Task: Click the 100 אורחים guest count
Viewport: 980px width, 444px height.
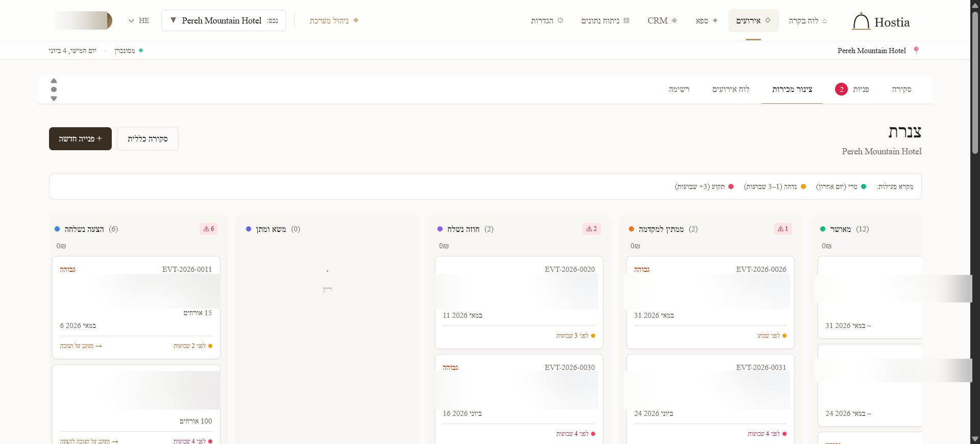Action: point(195,421)
